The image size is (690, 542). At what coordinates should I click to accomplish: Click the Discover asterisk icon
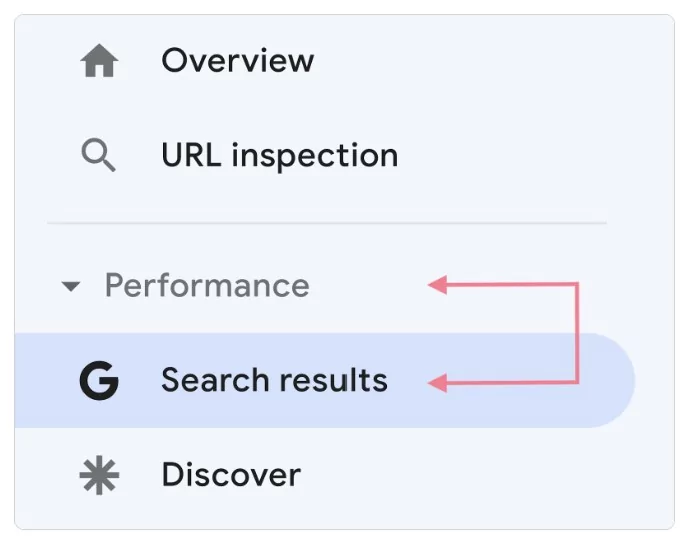[99, 475]
